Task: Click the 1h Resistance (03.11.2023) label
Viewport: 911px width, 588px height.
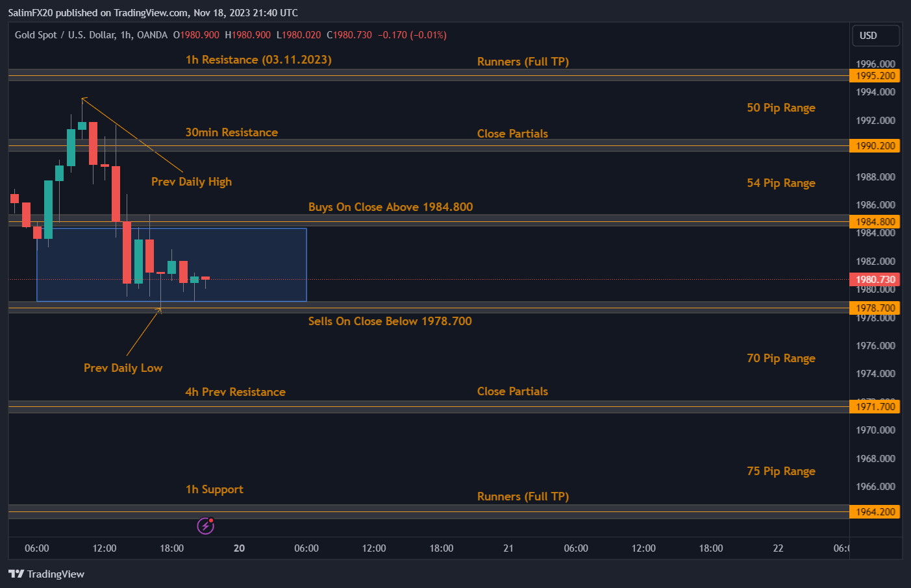Action: (x=258, y=59)
